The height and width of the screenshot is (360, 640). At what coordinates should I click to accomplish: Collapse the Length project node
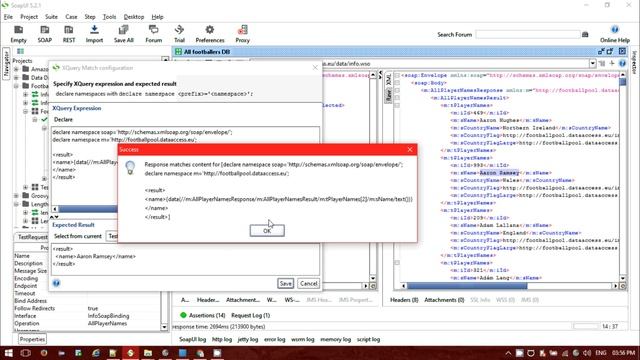pyautogui.click(x=16, y=204)
